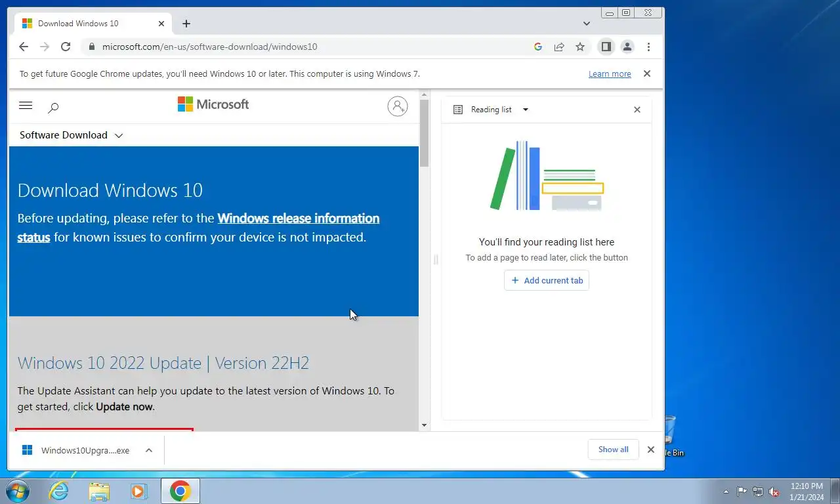Click the scrollbar down arrow
The width and height of the screenshot is (840, 504).
point(425,425)
